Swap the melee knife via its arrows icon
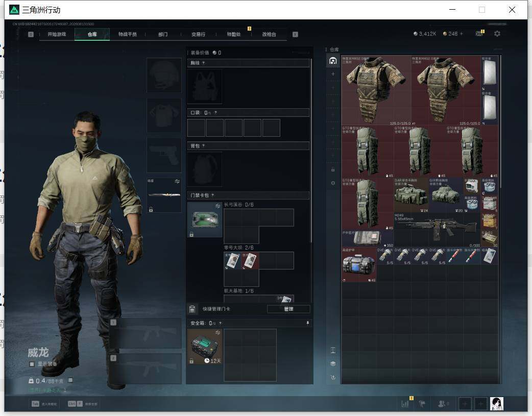Viewport: 532px width, 416px height. [177, 181]
